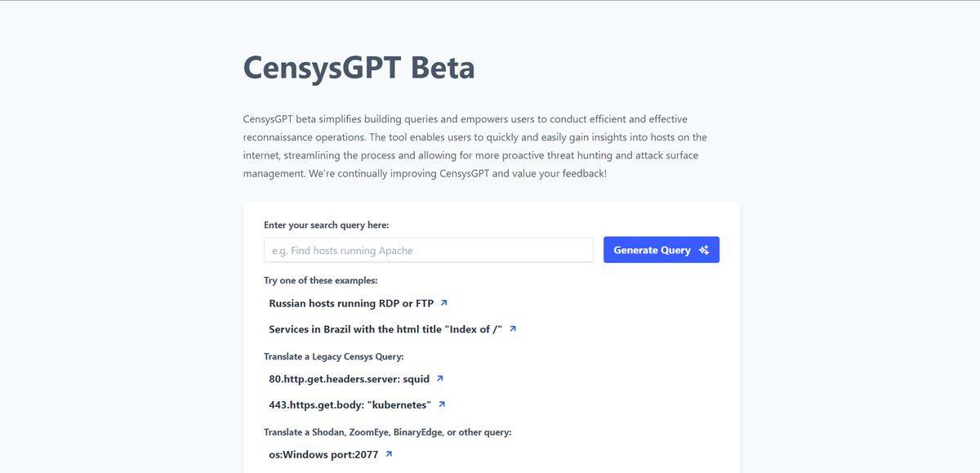Open the os:Windows port:2077 Shodan example
This screenshot has height=473, width=980.
click(x=324, y=454)
